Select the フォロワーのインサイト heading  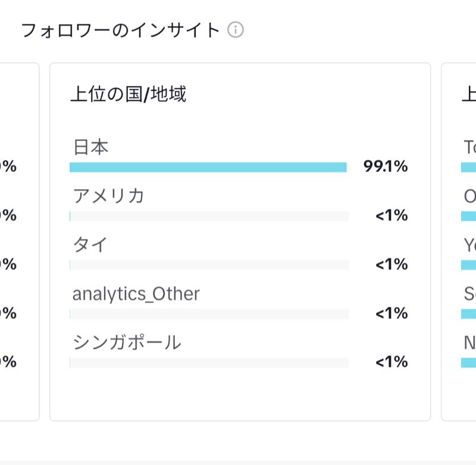tap(121, 30)
